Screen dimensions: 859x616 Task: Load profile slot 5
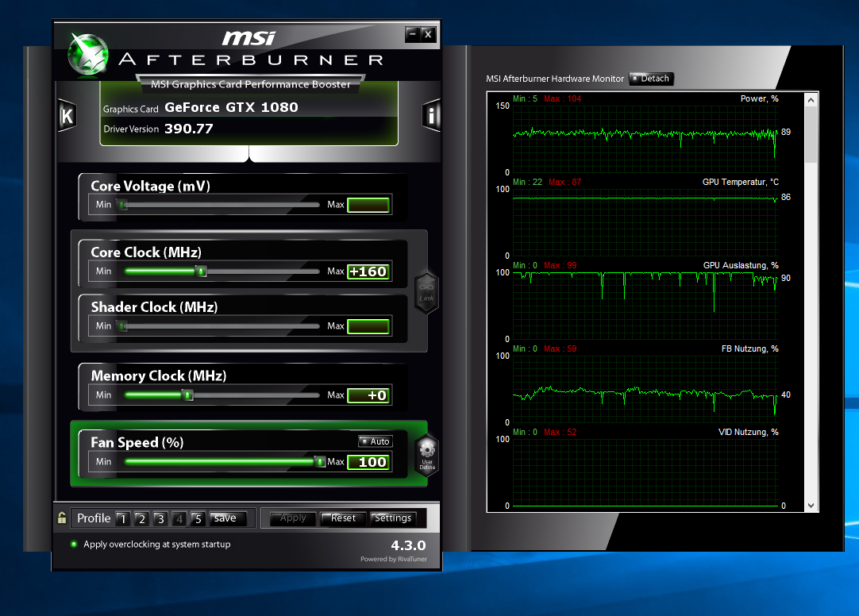click(198, 518)
